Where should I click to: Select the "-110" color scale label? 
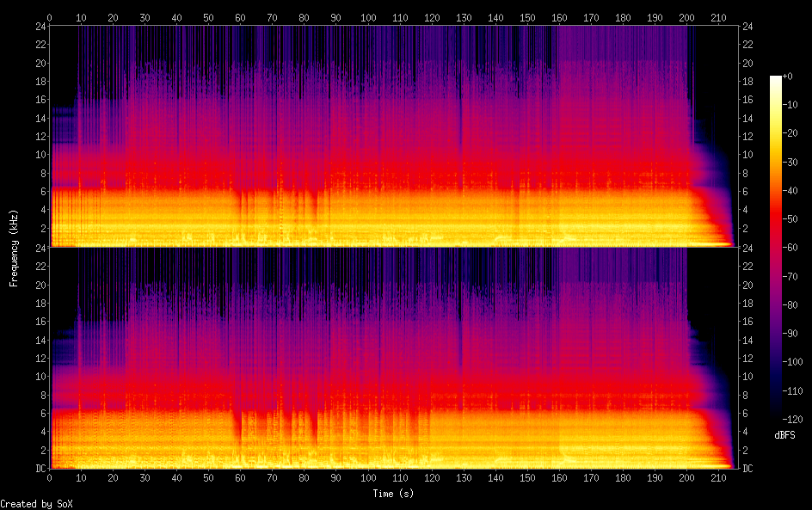(x=792, y=391)
